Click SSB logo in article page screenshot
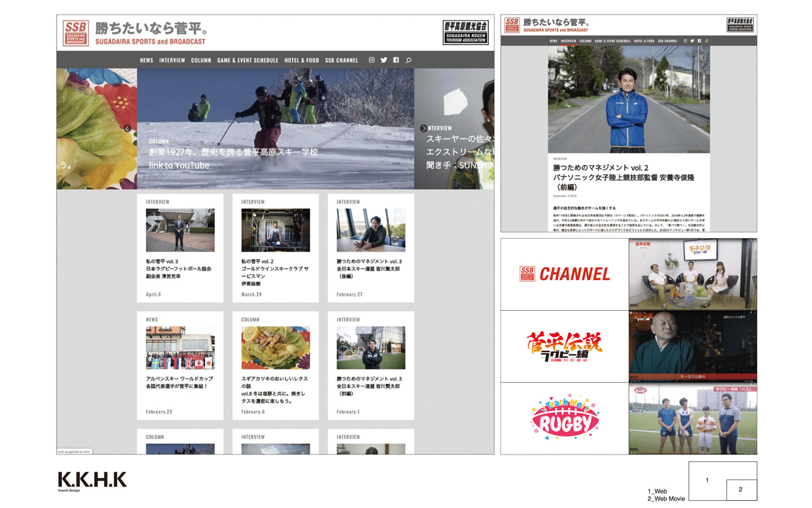This screenshot has width=812, height=508. [512, 25]
